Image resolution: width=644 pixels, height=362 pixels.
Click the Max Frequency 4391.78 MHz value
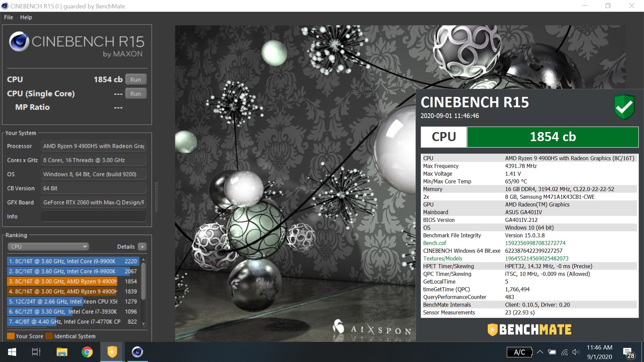pyautogui.click(x=521, y=166)
